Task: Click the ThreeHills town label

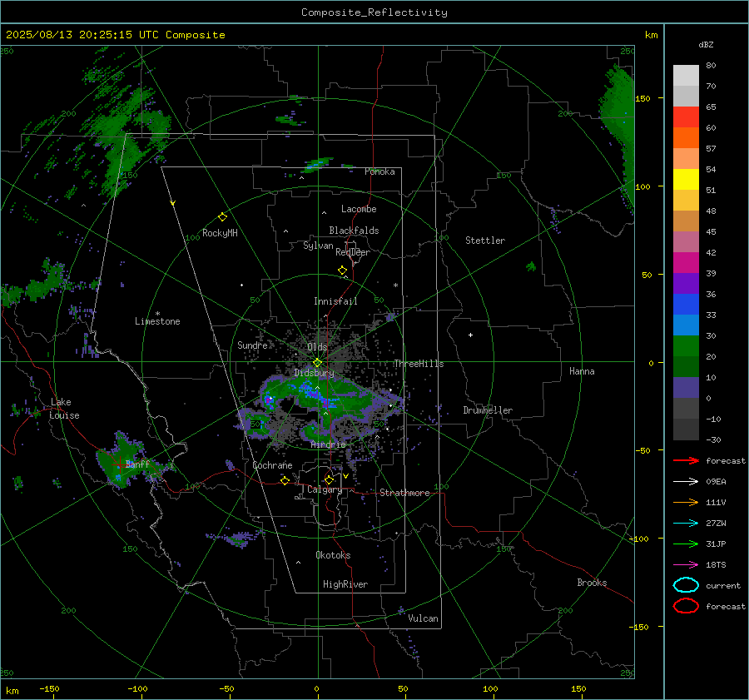Action: pos(419,364)
